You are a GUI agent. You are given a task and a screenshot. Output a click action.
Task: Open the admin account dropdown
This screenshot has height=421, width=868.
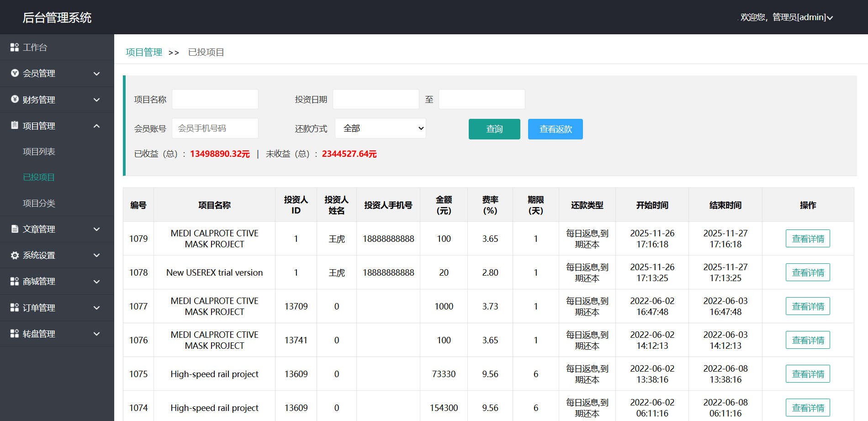[x=787, y=17]
